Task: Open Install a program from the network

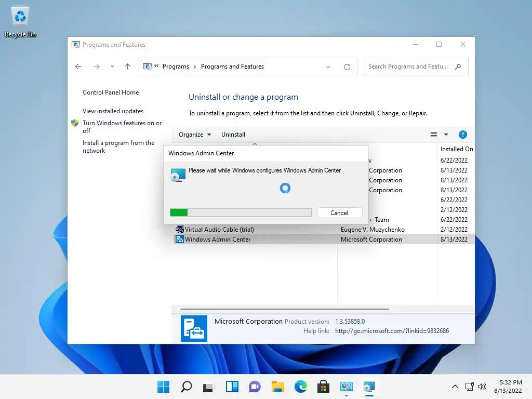Action: [x=118, y=147]
